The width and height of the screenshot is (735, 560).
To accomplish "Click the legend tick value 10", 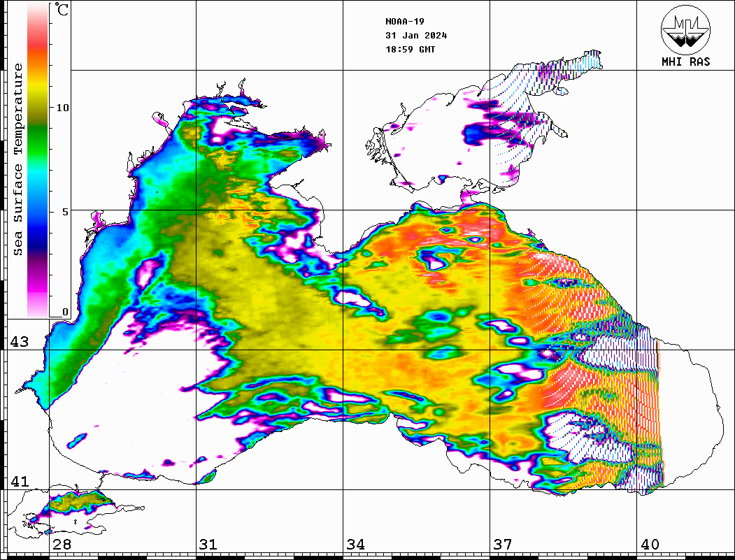I will [62, 108].
